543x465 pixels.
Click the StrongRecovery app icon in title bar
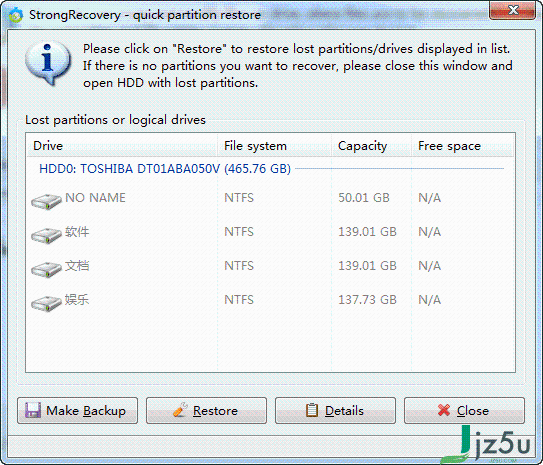(x=16, y=15)
